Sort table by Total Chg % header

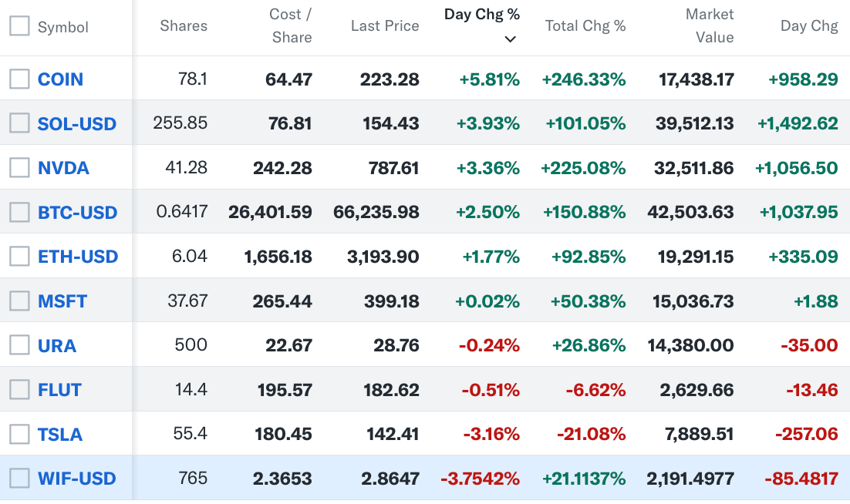(585, 26)
